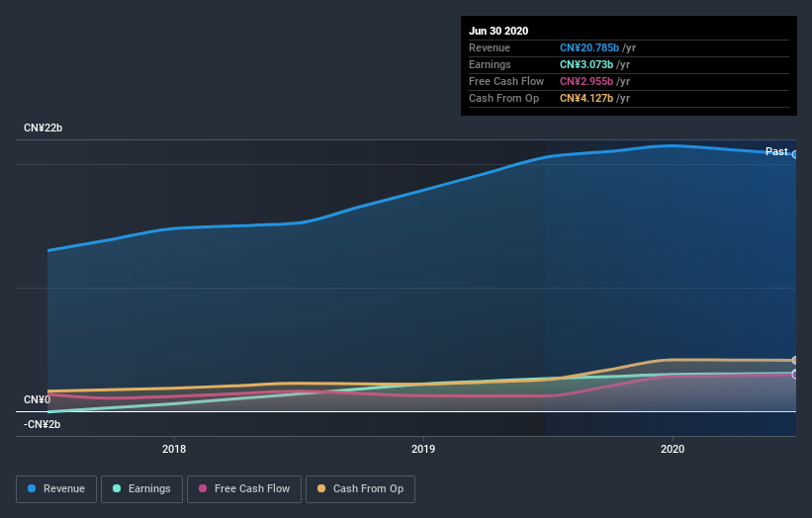Click the Free Cash Flow endpoint marker
The width and height of the screenshot is (812, 518).
point(795,374)
